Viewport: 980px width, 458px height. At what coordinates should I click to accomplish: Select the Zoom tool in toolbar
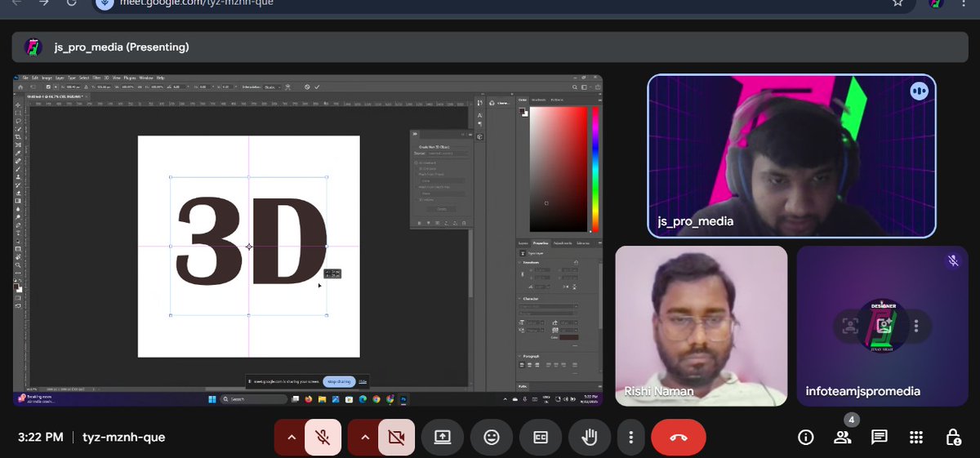(18, 265)
